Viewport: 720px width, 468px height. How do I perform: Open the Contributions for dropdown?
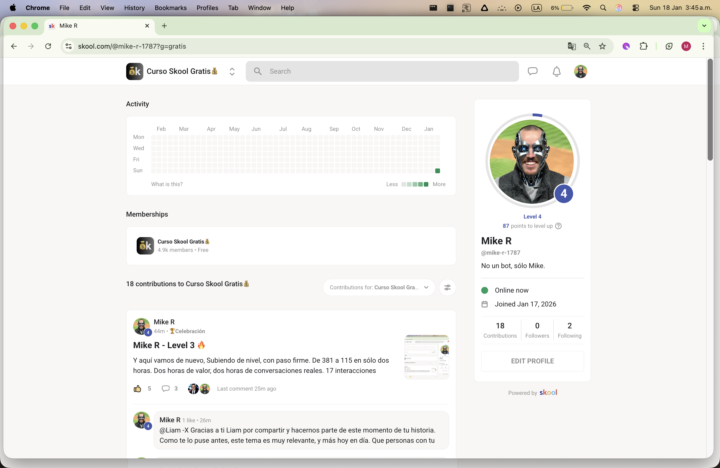pyautogui.click(x=379, y=288)
